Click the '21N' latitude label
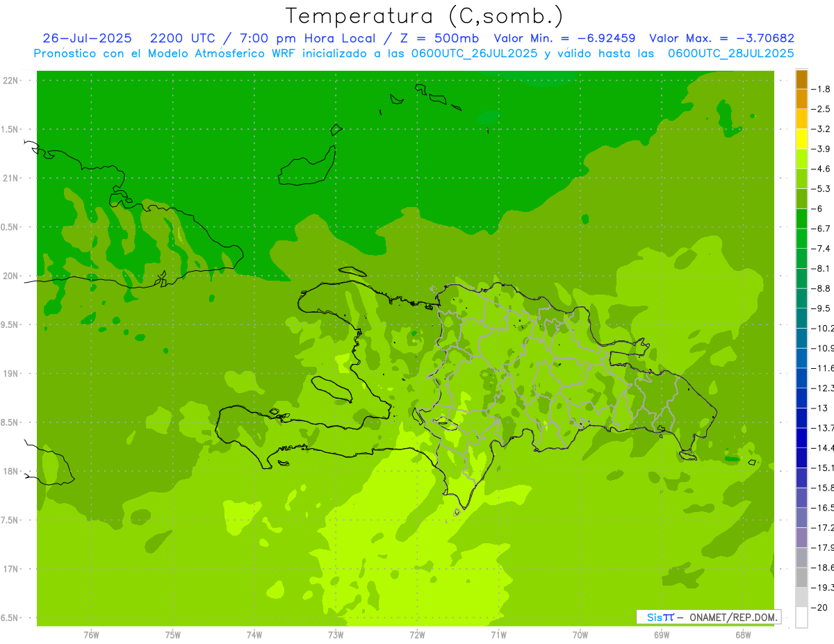834x644 pixels. [12, 179]
